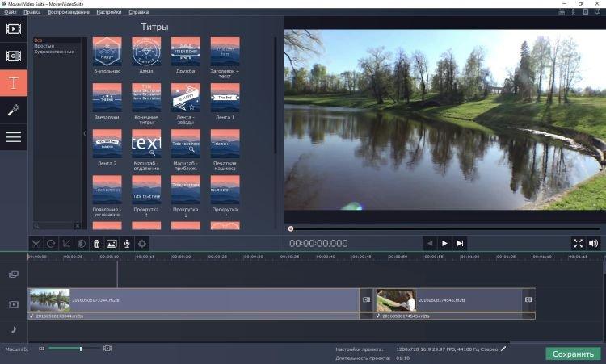Open clip settings gear icon

[x=142, y=244]
